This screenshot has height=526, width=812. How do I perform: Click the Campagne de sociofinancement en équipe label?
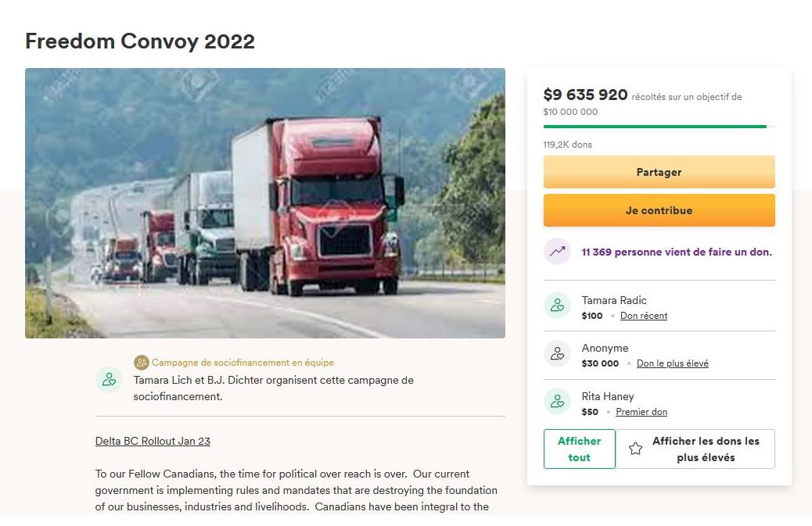(x=243, y=363)
